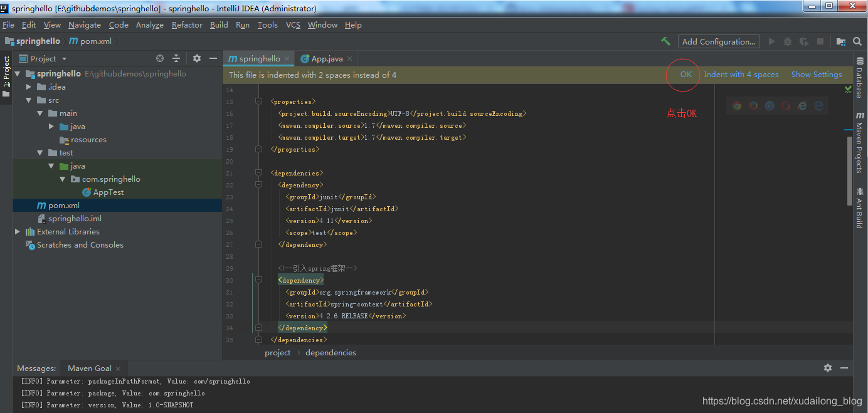
Task: Click the Debug bug icon
Action: [x=788, y=41]
